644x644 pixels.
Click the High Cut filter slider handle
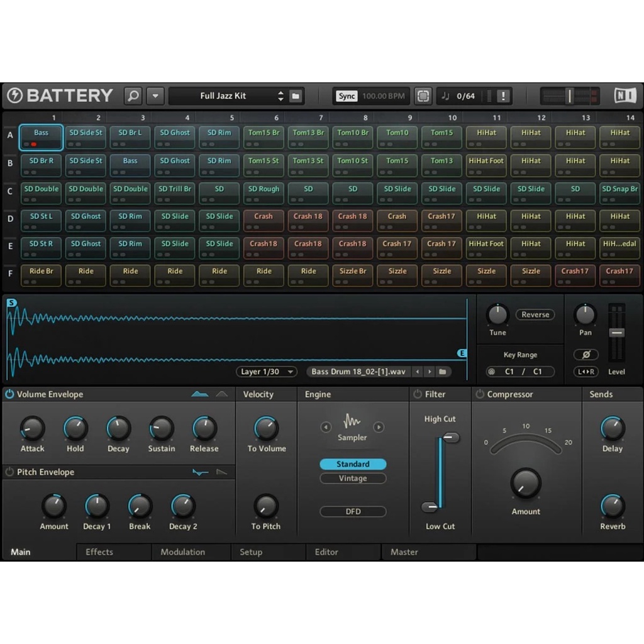pyautogui.click(x=450, y=438)
